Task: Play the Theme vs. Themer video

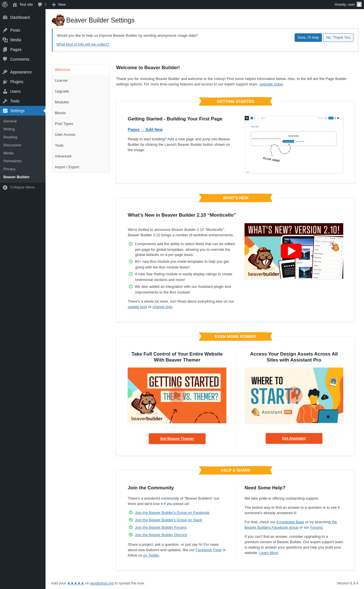Action: coord(177,395)
